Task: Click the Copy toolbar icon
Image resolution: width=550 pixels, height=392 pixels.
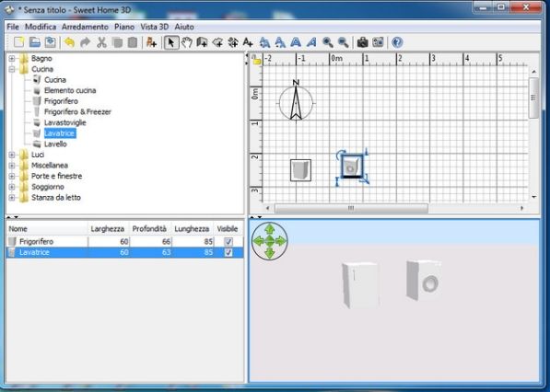Action: pyautogui.click(x=117, y=42)
